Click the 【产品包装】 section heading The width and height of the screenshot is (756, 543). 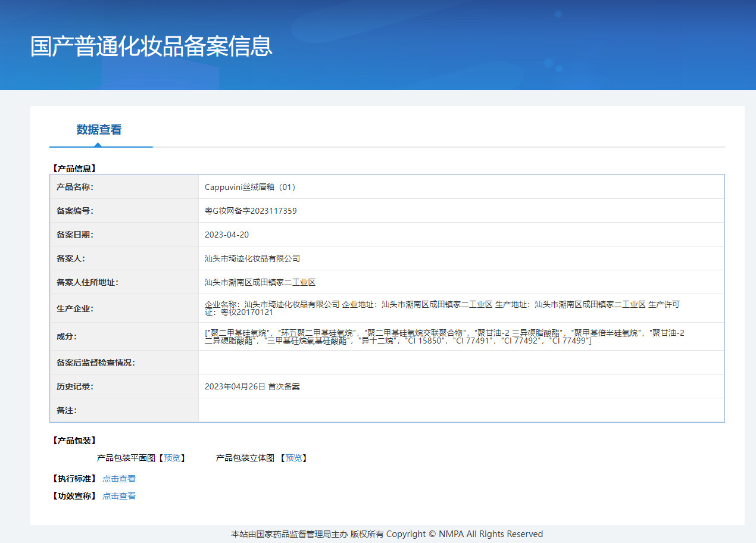pyautogui.click(x=74, y=441)
